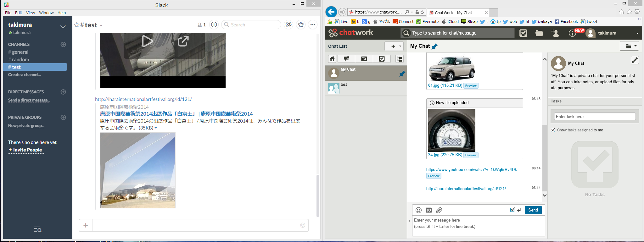The height and width of the screenshot is (242, 644).
Task: Click the Slack Search box
Action: (x=251, y=25)
